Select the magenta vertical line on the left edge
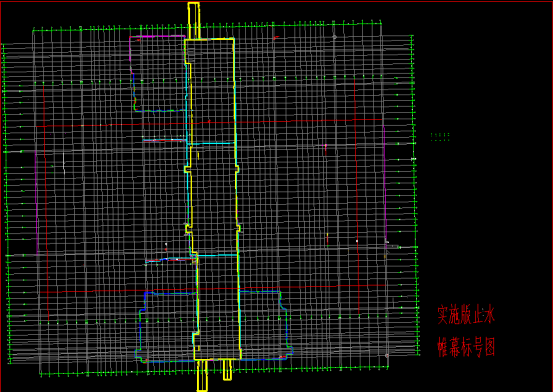 pyautogui.click(x=36, y=202)
